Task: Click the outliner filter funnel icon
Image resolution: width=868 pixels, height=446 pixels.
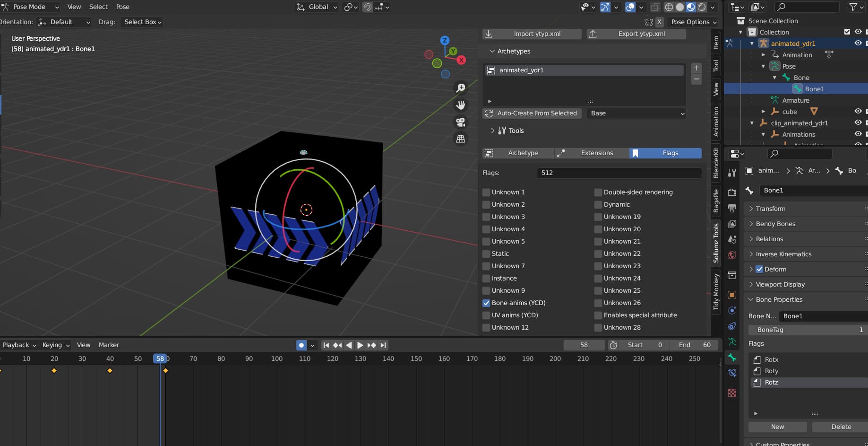Action: click(x=852, y=7)
